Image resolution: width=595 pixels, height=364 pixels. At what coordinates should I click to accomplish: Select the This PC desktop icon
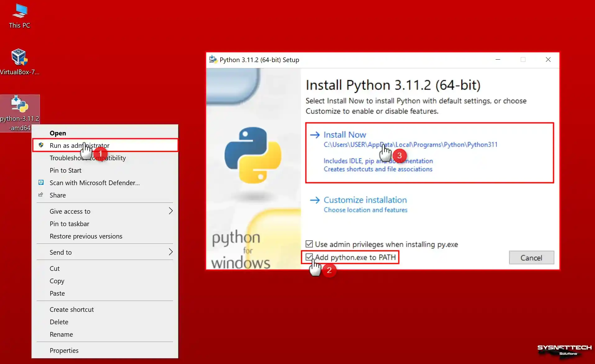[x=20, y=16]
